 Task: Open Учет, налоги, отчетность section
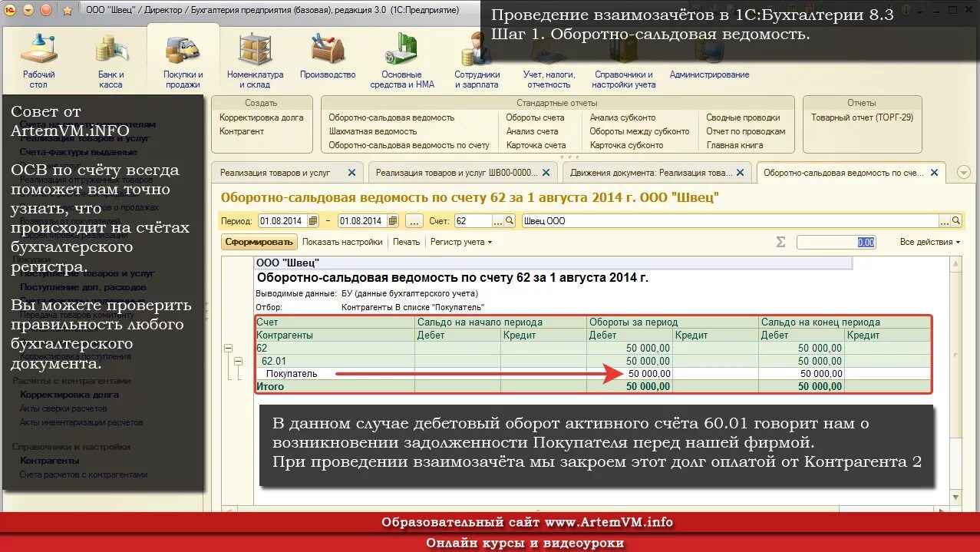coord(549,61)
